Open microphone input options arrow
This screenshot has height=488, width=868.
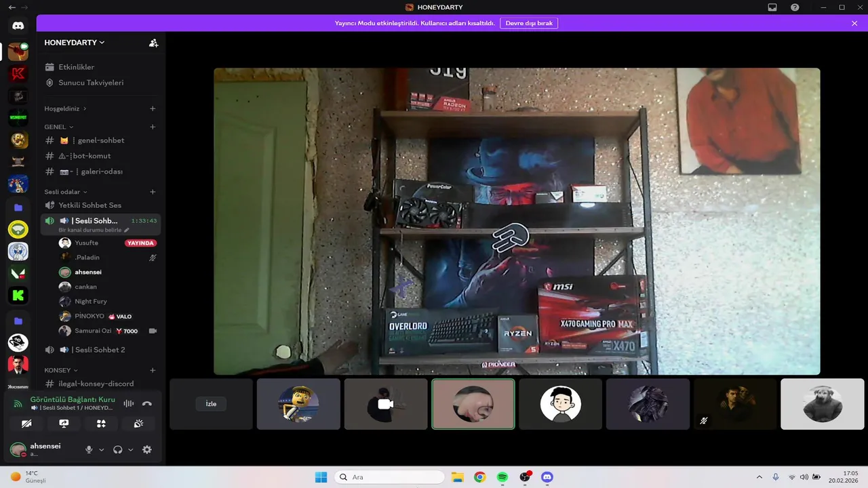(x=102, y=449)
